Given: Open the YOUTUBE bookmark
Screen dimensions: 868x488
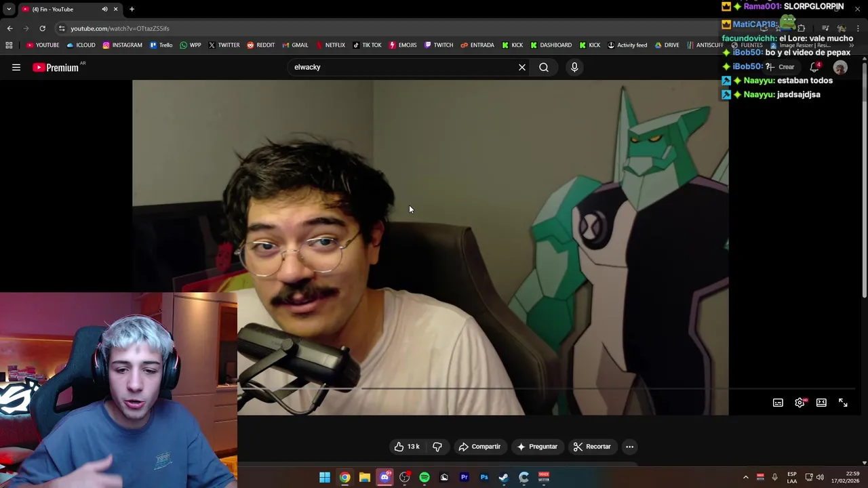Looking at the screenshot, I should (x=43, y=45).
